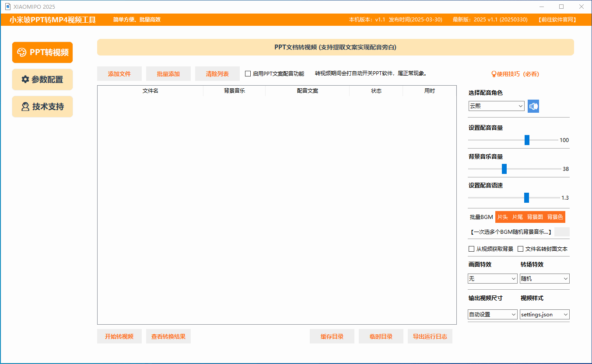Click the 背景音乐 column header
Image resolution: width=592 pixels, height=364 pixels.
coord(235,91)
